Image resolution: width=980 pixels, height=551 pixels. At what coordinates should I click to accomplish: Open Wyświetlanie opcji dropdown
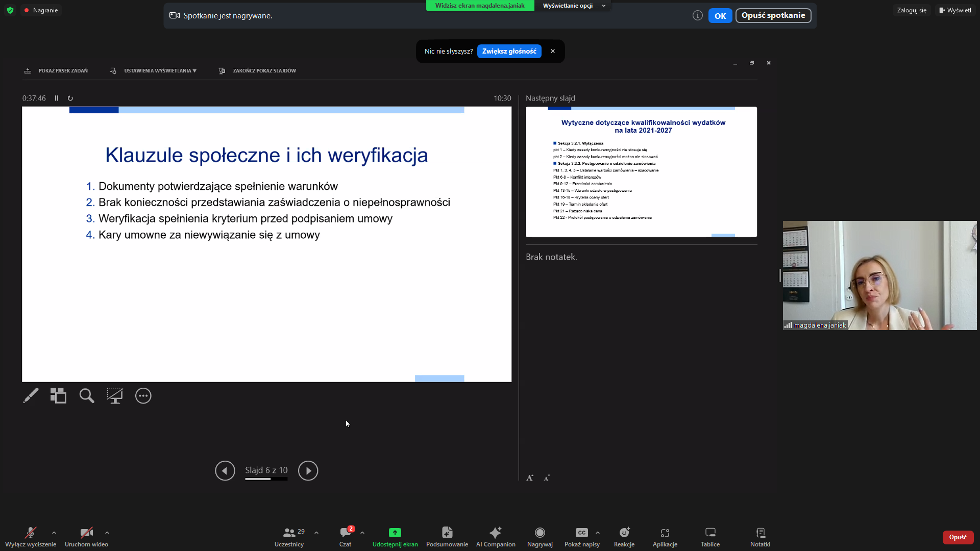574,6
